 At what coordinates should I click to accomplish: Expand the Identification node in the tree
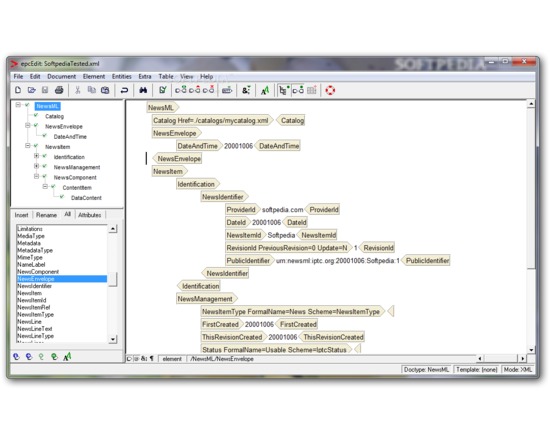(x=36, y=156)
